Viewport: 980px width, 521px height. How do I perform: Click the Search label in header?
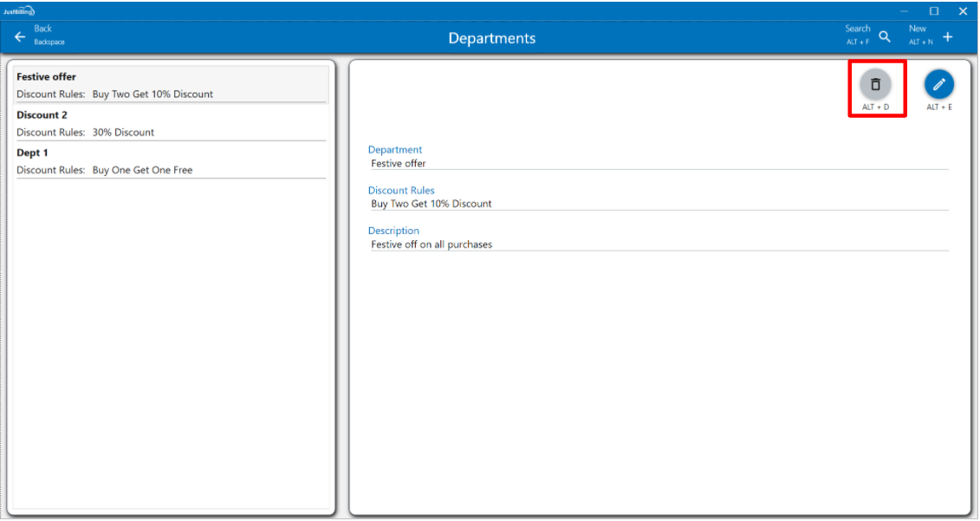857,29
